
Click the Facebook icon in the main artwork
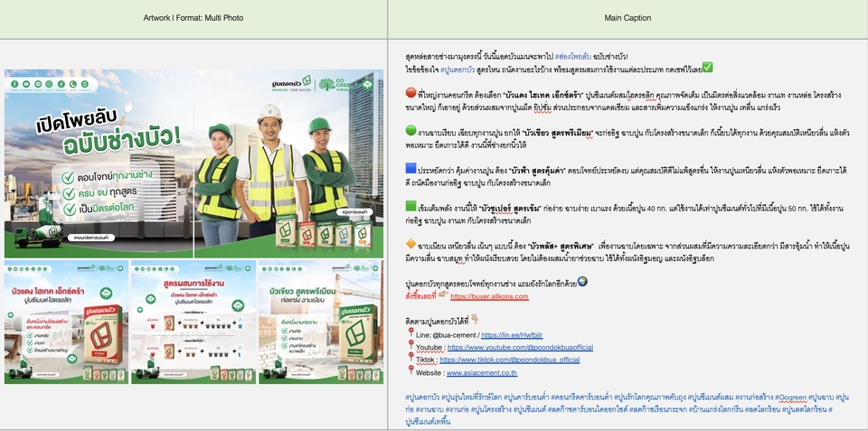tap(15, 84)
